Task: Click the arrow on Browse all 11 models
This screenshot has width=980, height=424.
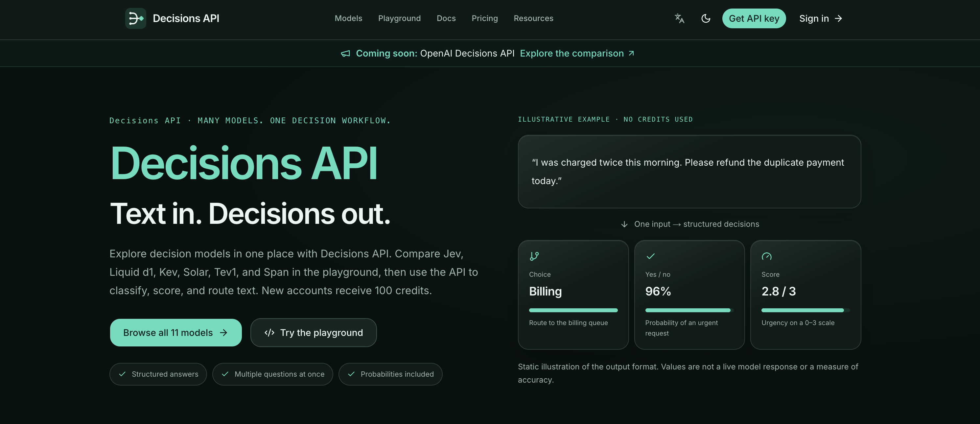Action: [224, 333]
